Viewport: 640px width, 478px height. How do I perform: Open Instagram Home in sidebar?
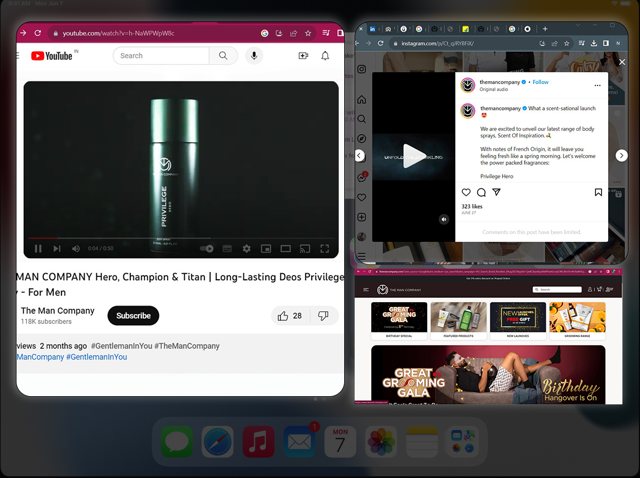point(362,100)
